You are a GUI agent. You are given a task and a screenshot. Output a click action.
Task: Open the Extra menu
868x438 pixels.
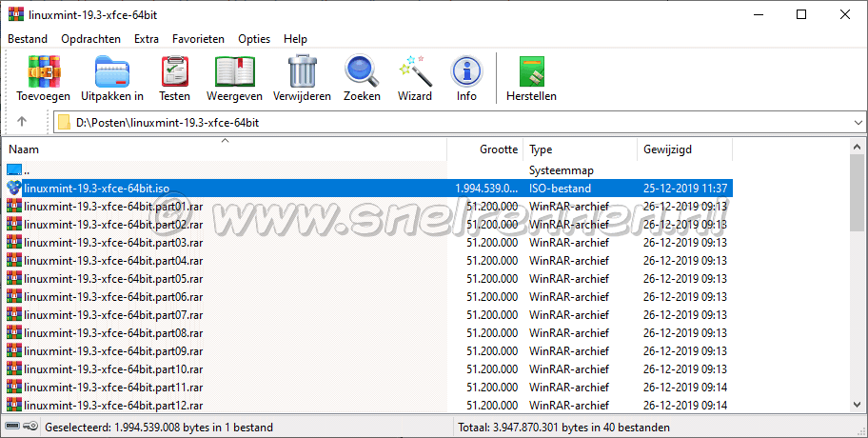147,39
